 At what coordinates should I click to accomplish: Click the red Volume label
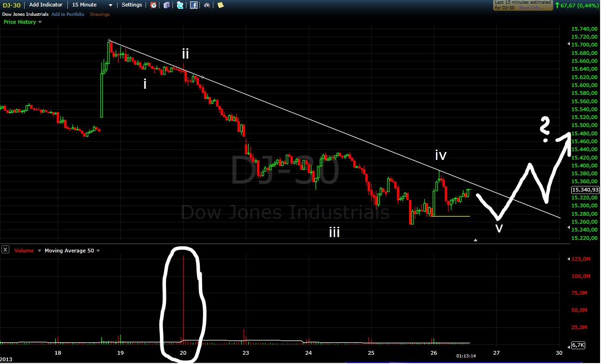(24, 251)
